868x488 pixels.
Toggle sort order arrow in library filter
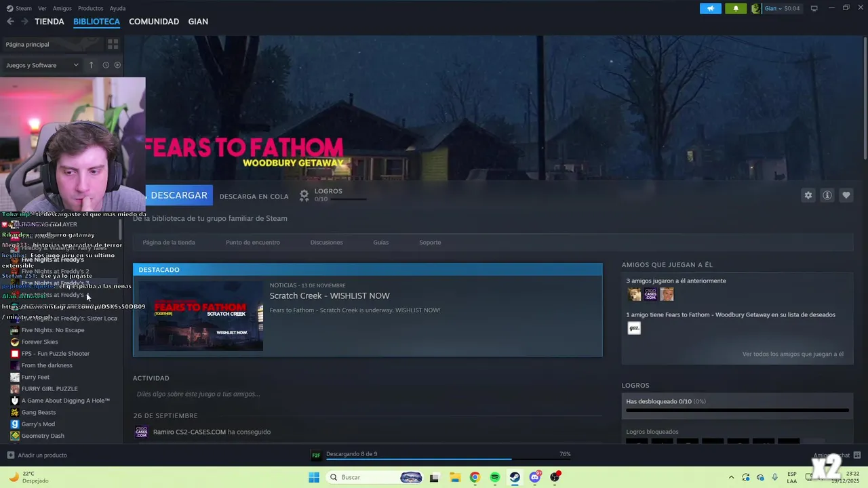pyautogui.click(x=91, y=65)
